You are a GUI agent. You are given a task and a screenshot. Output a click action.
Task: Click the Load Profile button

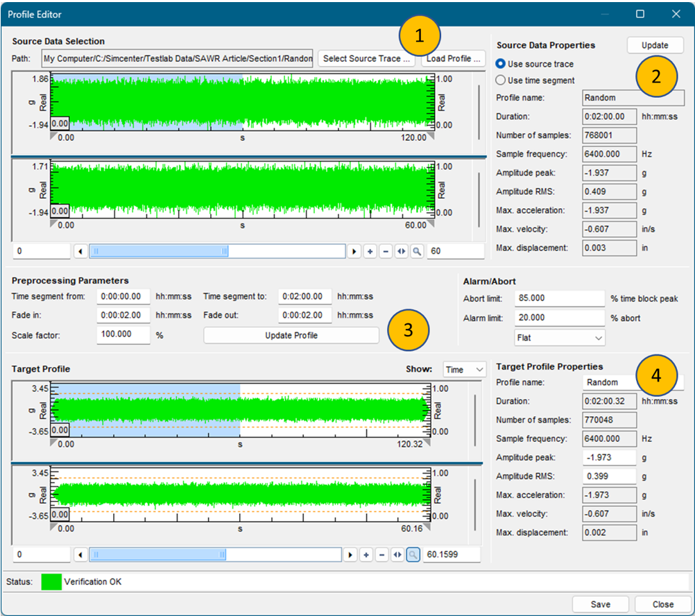[x=453, y=59]
